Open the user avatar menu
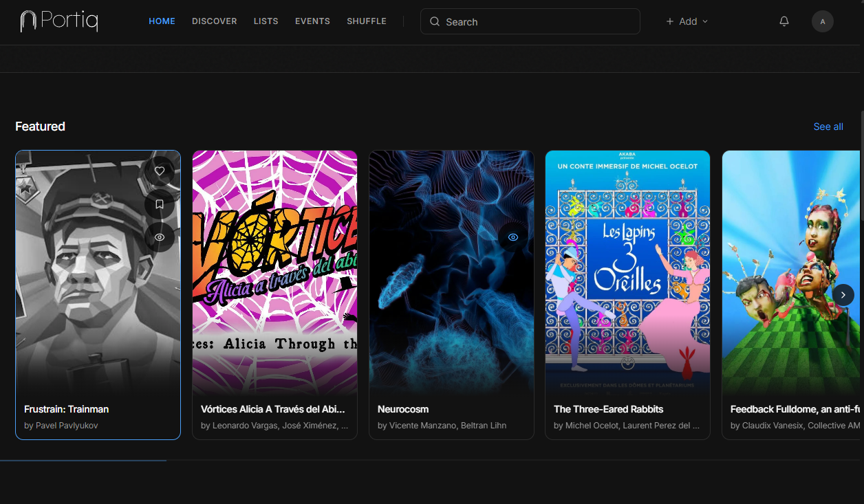 coord(822,21)
